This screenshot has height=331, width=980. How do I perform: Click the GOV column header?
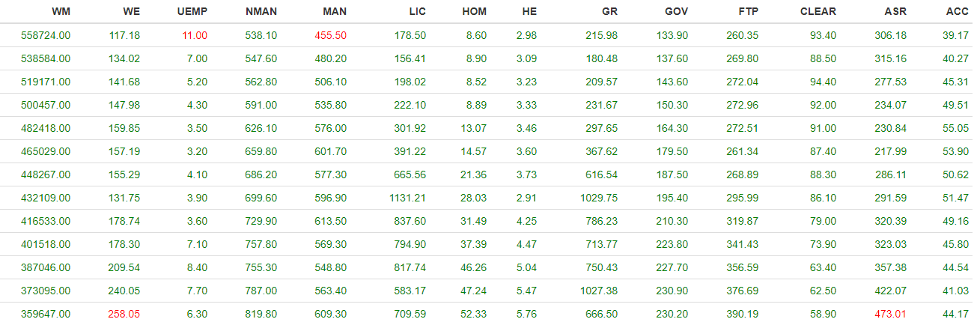point(677,12)
